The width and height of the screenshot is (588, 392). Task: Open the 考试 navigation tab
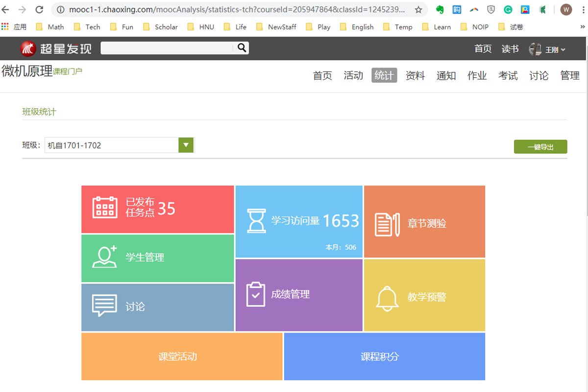click(508, 75)
